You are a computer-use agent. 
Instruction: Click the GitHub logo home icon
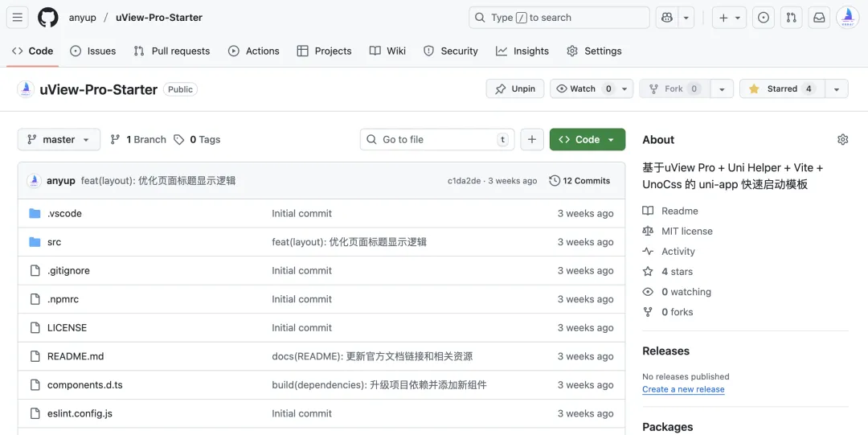(x=48, y=18)
